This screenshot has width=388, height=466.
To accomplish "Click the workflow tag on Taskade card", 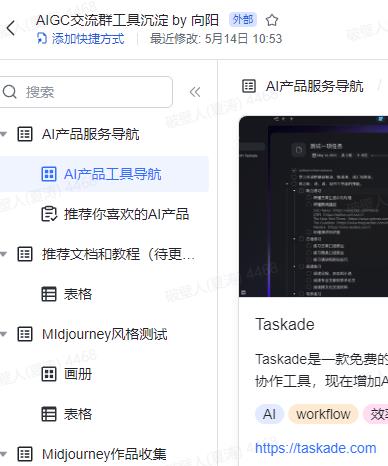I will [323, 414].
